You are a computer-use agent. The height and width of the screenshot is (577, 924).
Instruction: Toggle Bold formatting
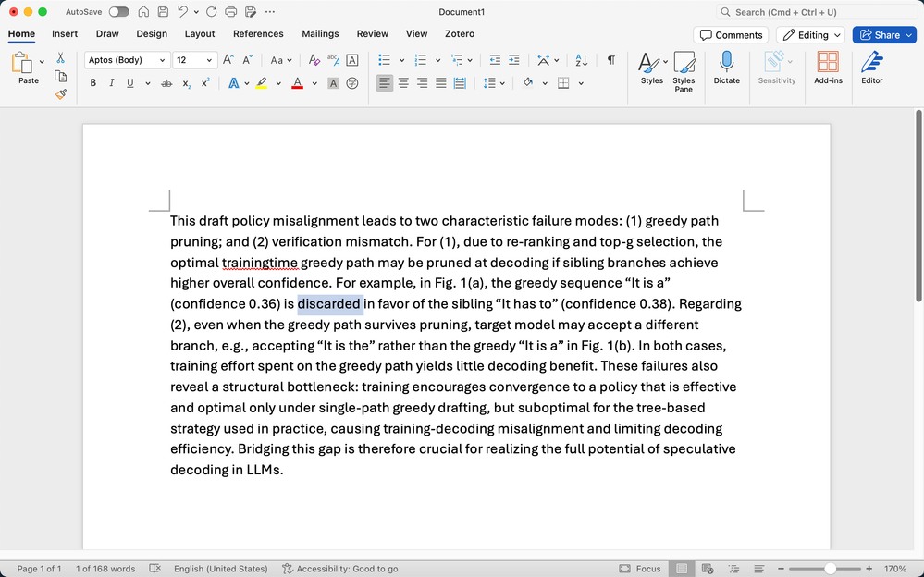(x=92, y=83)
